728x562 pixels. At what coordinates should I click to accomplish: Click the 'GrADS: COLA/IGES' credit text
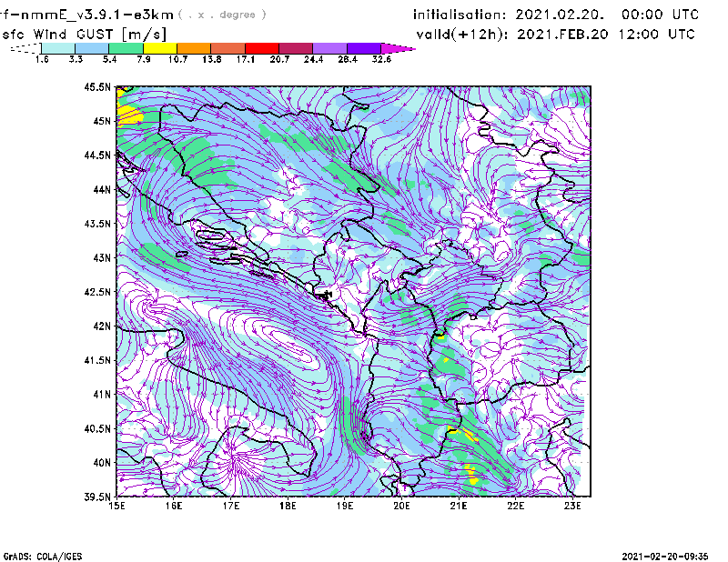[43, 557]
